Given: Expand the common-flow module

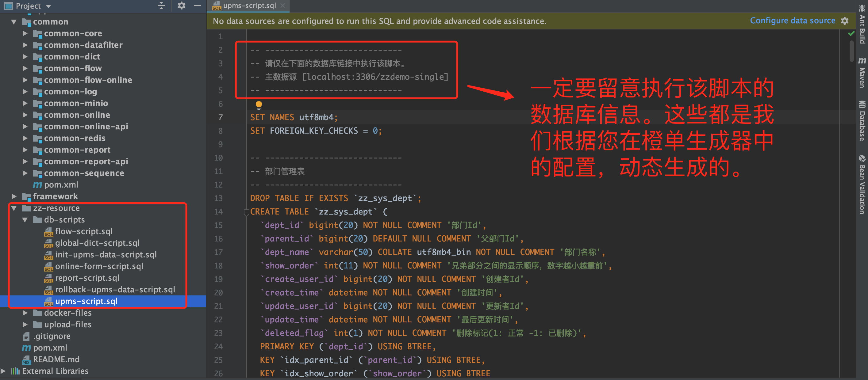Looking at the screenshot, I should pyautogui.click(x=25, y=68).
